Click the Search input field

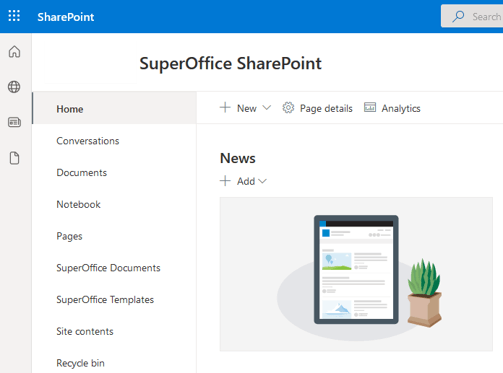472,16
